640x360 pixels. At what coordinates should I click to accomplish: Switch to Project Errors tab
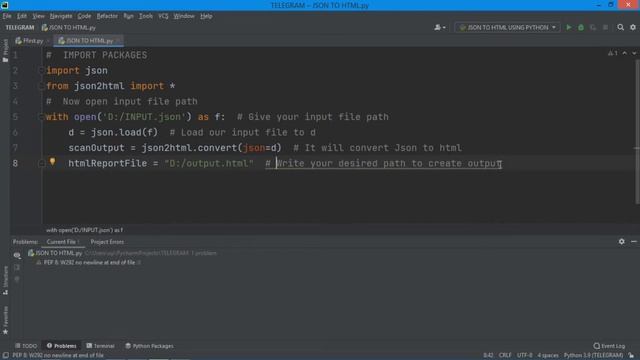tap(107, 242)
